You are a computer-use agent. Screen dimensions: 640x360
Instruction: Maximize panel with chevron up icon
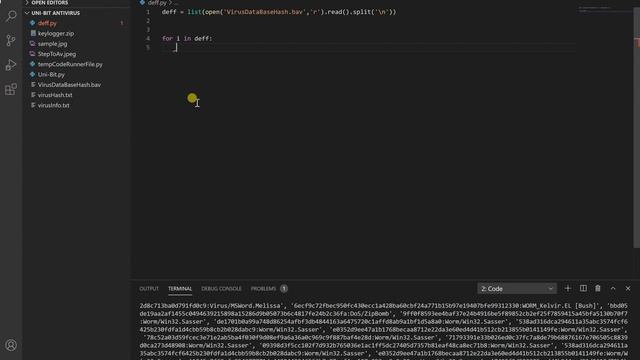tap(613, 289)
